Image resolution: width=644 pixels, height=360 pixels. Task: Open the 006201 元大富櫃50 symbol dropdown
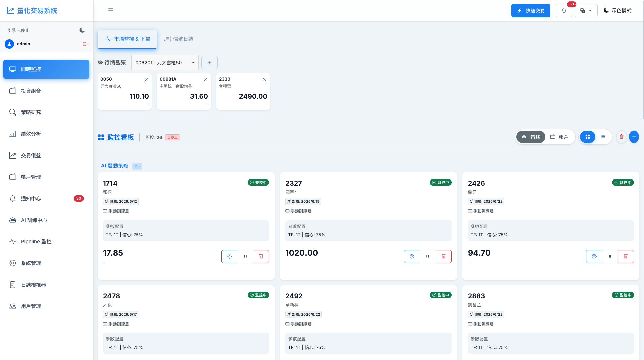(x=165, y=63)
